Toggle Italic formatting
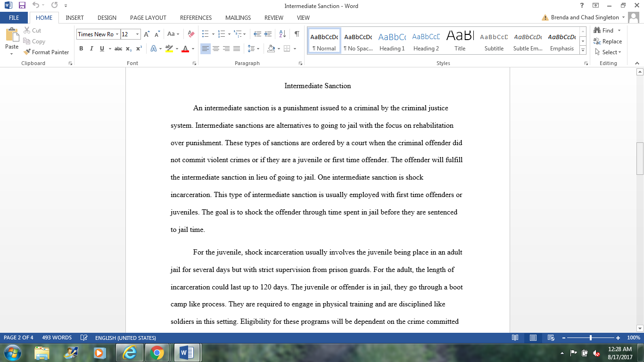644x362 pixels. (x=91, y=49)
